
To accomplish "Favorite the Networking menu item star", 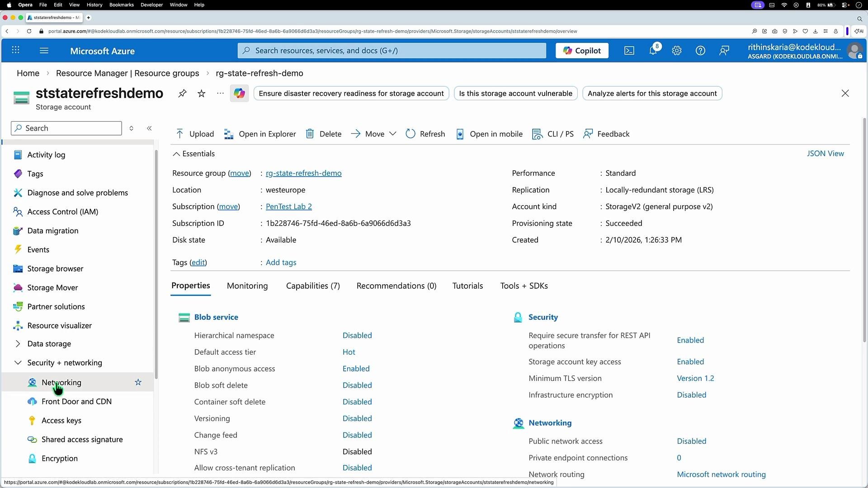I will tap(138, 382).
